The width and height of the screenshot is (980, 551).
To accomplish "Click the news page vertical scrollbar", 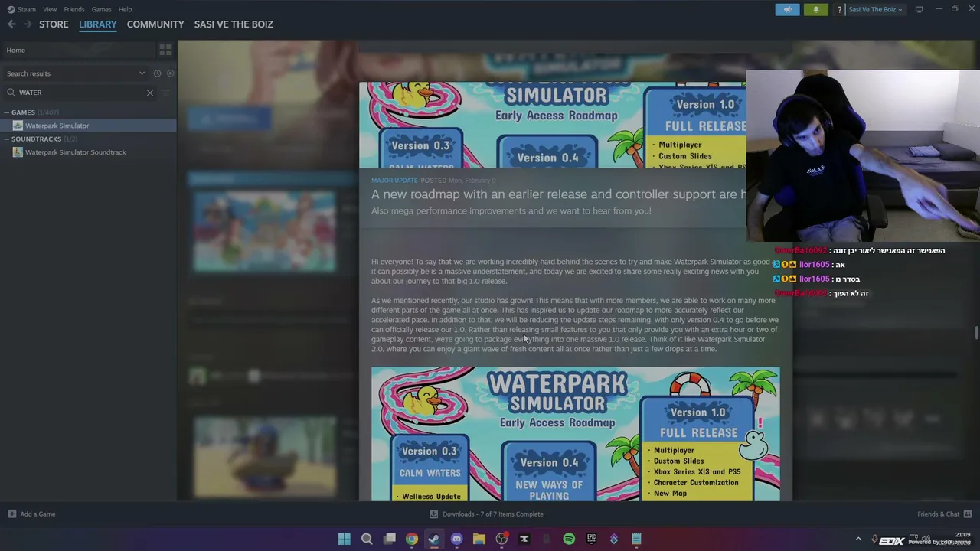I will 976,333.
